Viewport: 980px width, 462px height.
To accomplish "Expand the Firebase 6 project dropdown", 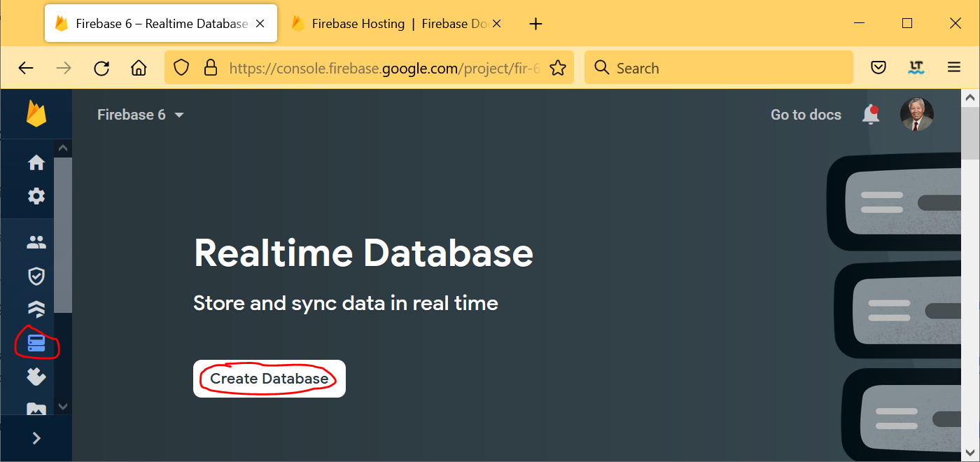I will (x=141, y=115).
